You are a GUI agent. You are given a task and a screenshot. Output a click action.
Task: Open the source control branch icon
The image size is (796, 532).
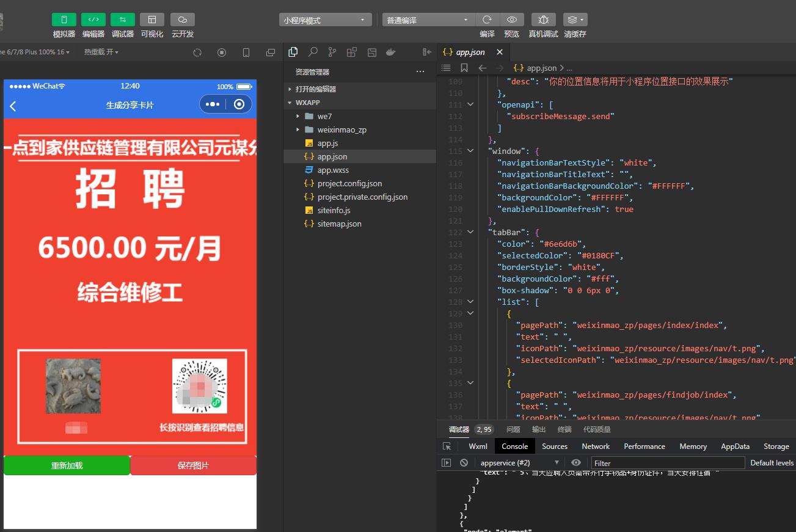click(332, 52)
